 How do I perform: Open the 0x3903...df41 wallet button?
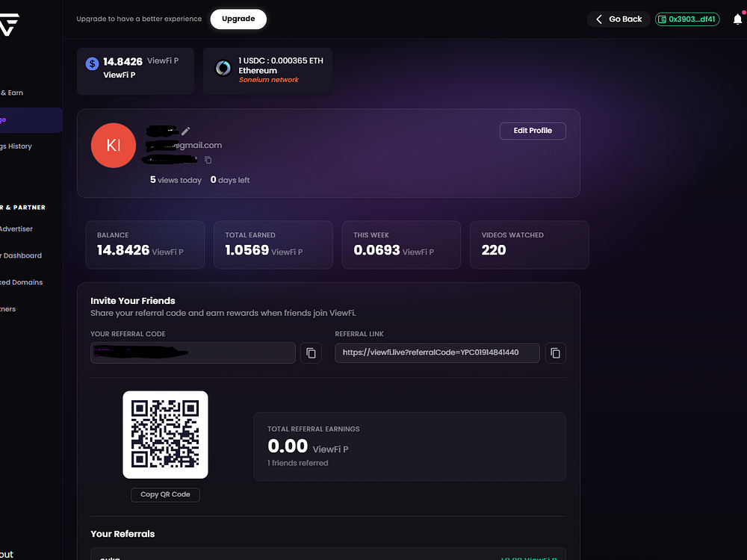coord(687,19)
